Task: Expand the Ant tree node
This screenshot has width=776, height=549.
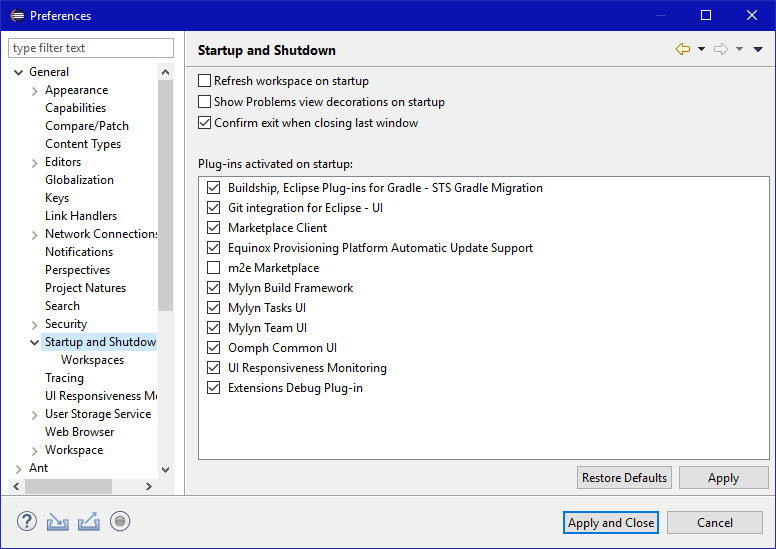Action: click(x=19, y=469)
